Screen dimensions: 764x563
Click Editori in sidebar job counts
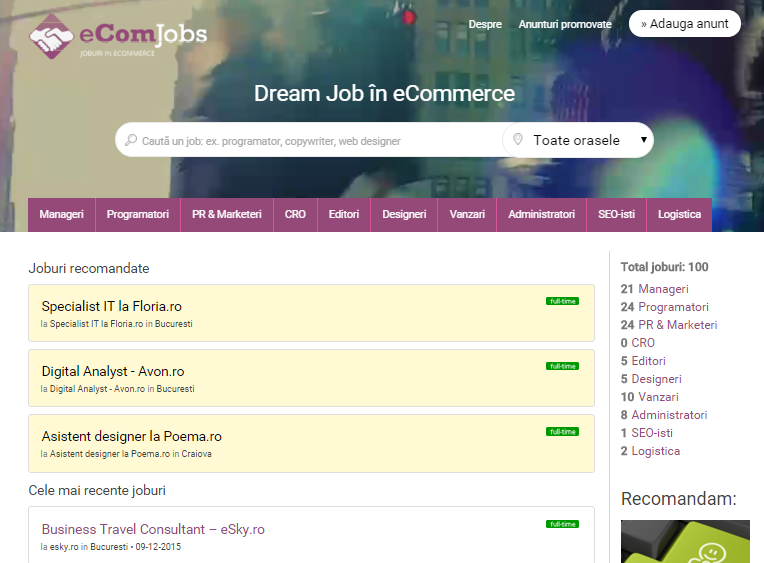point(649,361)
